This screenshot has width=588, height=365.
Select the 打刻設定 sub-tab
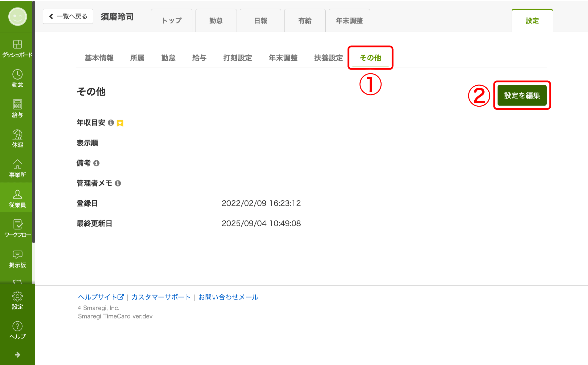(x=237, y=58)
